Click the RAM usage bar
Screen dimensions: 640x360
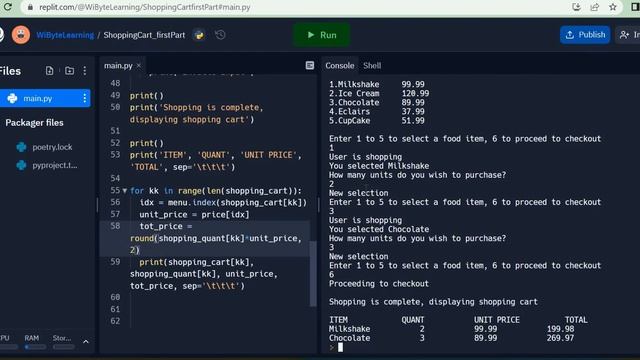pos(35,347)
